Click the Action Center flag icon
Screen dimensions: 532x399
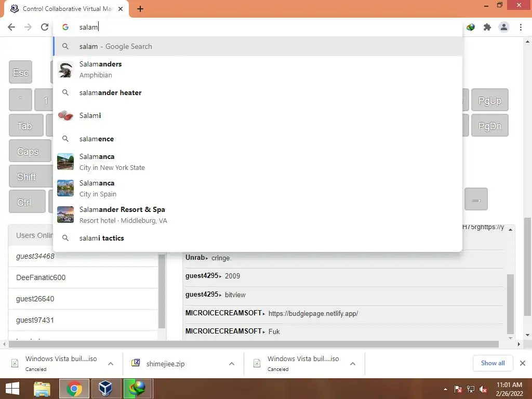458,389
